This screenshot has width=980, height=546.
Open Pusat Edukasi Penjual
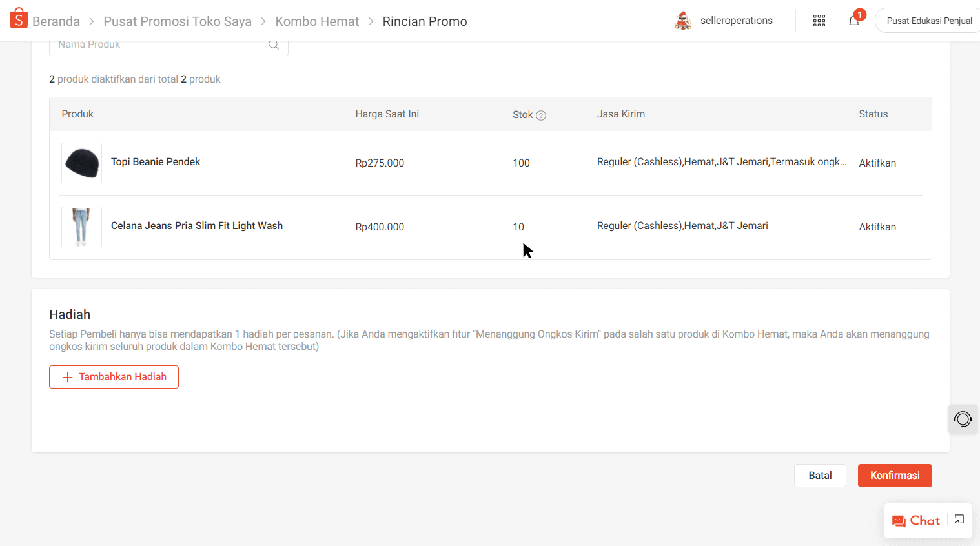click(x=928, y=21)
